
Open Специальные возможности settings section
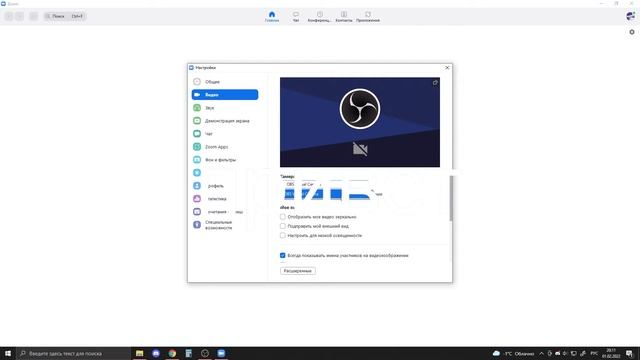click(x=224, y=225)
